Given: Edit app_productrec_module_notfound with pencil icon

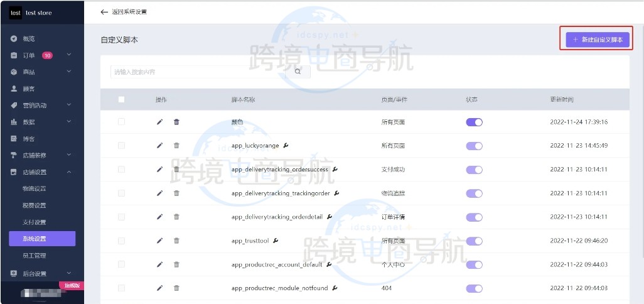Looking at the screenshot, I should click(159, 288).
